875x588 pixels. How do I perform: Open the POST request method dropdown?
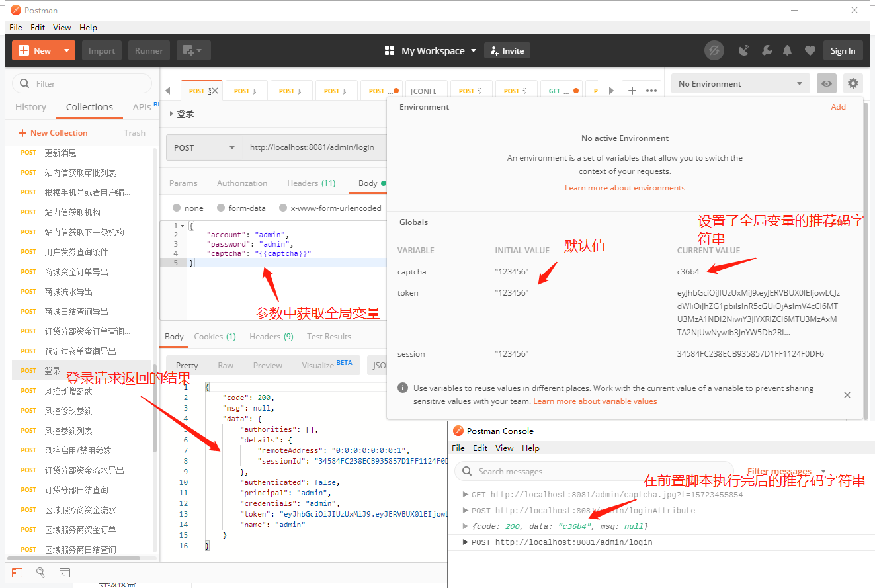(x=204, y=147)
